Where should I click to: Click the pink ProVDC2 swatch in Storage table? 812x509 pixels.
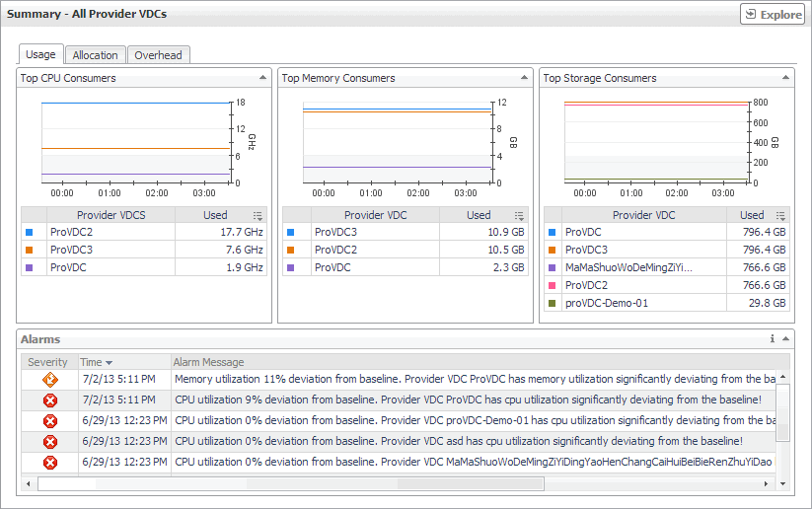click(x=552, y=285)
